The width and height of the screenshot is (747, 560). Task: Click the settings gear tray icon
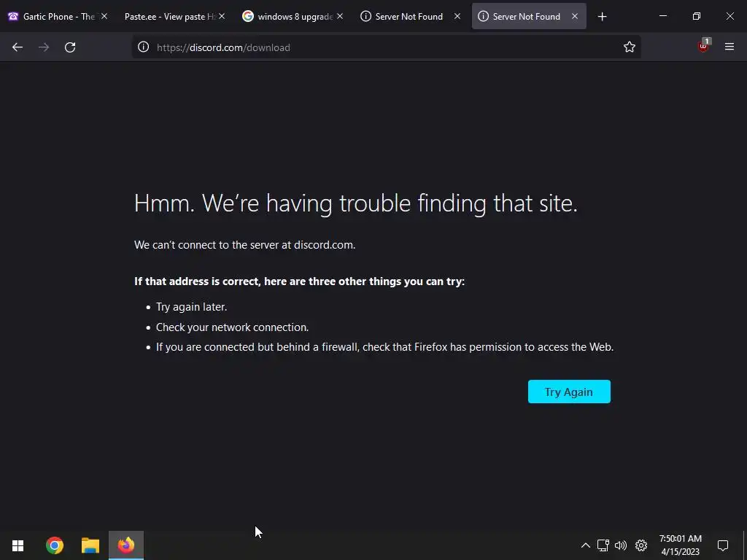[641, 545]
